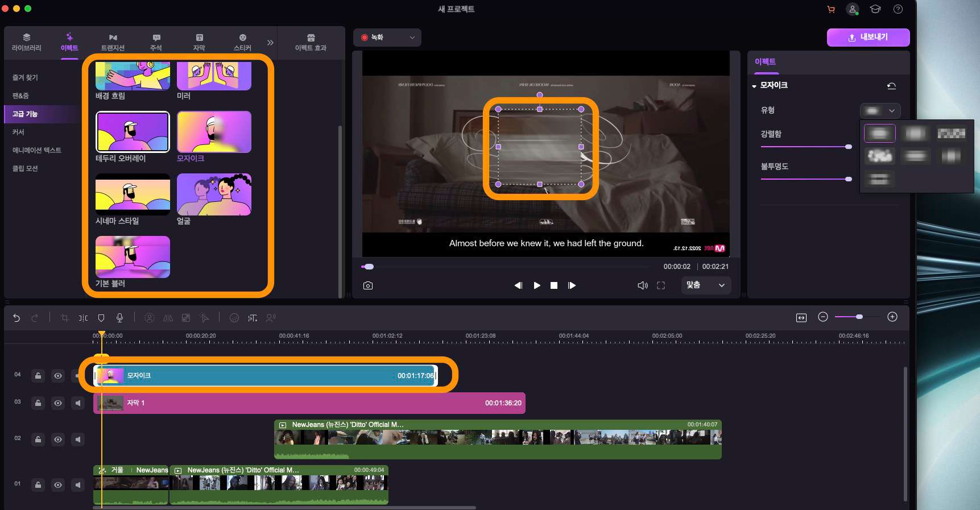Select 애니메이션 텍스트 category

point(37,150)
